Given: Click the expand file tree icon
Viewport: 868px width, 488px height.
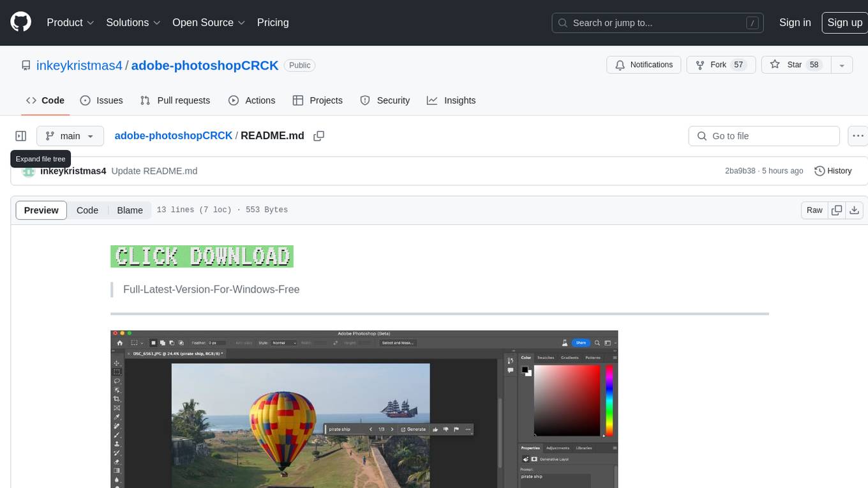Looking at the screenshot, I should pyautogui.click(x=21, y=136).
